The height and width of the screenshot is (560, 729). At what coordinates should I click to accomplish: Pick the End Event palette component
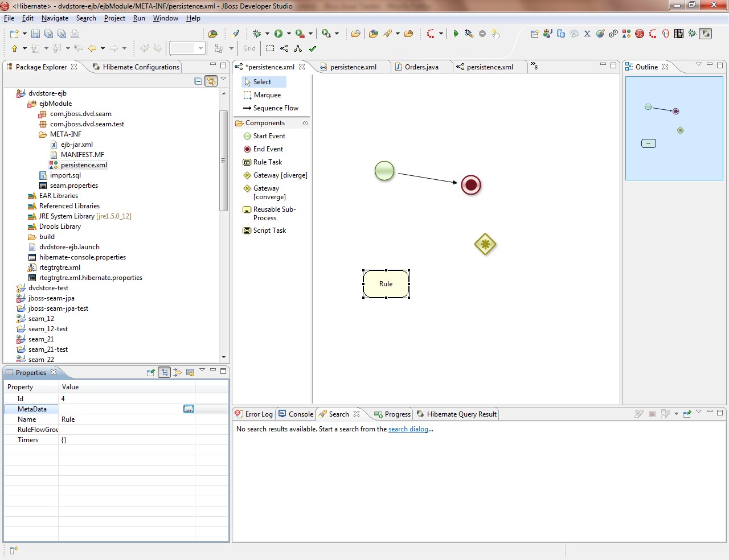point(268,149)
